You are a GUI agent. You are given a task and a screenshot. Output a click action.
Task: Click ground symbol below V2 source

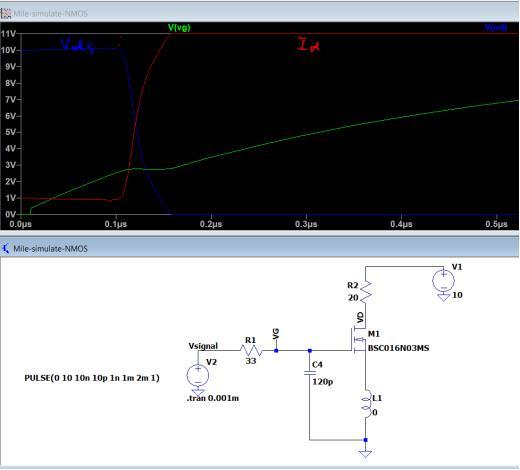pos(198,393)
